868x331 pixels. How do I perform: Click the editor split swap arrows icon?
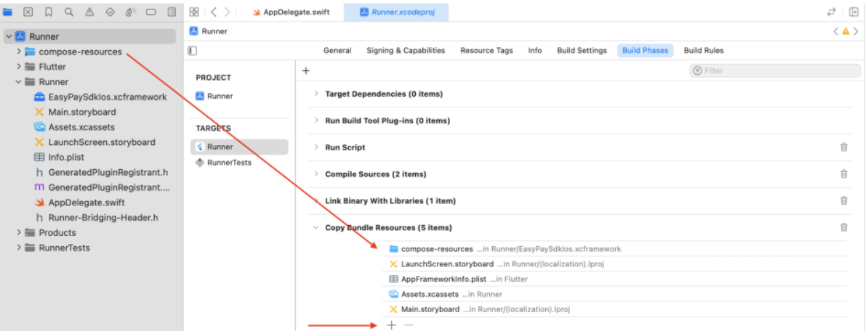click(x=831, y=12)
